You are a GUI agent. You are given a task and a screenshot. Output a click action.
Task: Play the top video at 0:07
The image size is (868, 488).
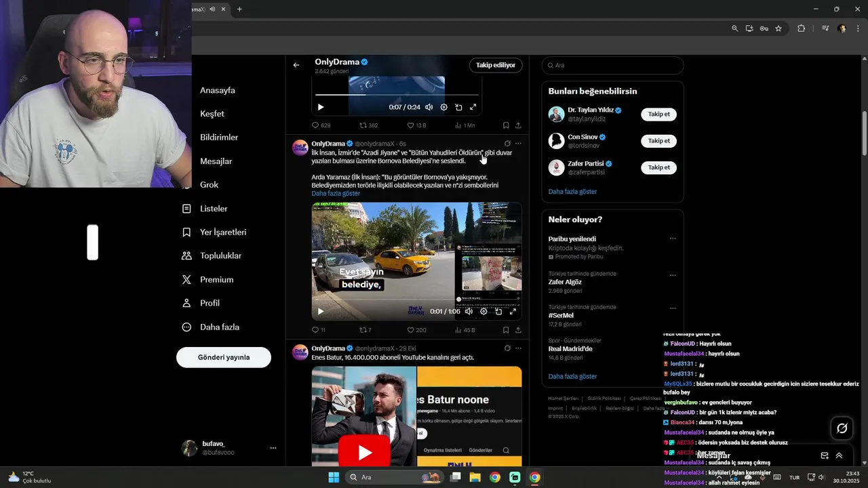(x=321, y=107)
